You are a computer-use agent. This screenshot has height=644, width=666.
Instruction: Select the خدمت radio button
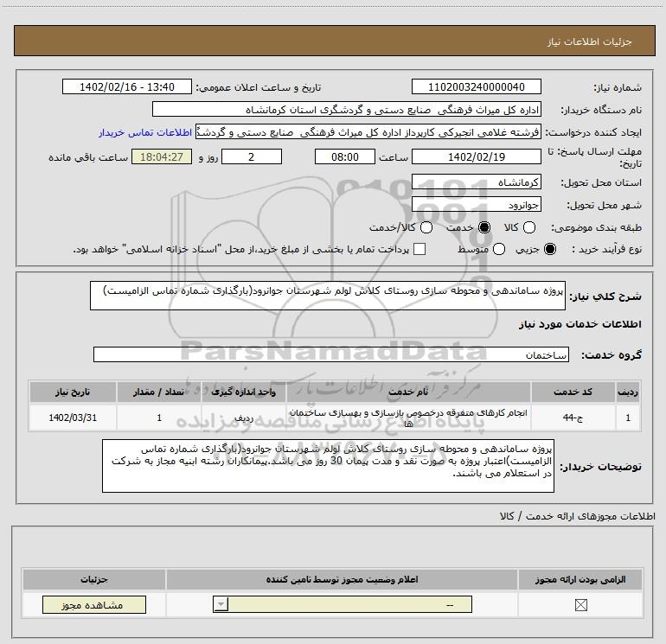pos(484,227)
